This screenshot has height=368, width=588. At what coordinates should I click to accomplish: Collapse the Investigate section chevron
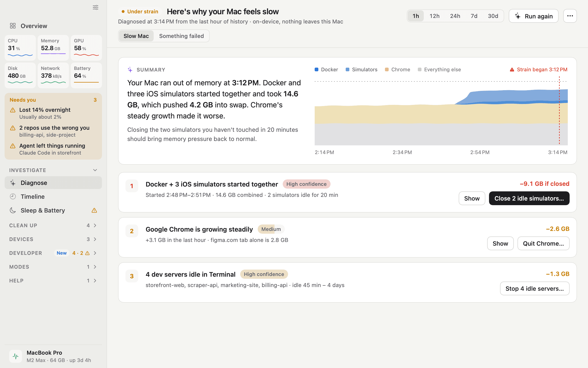(x=95, y=170)
